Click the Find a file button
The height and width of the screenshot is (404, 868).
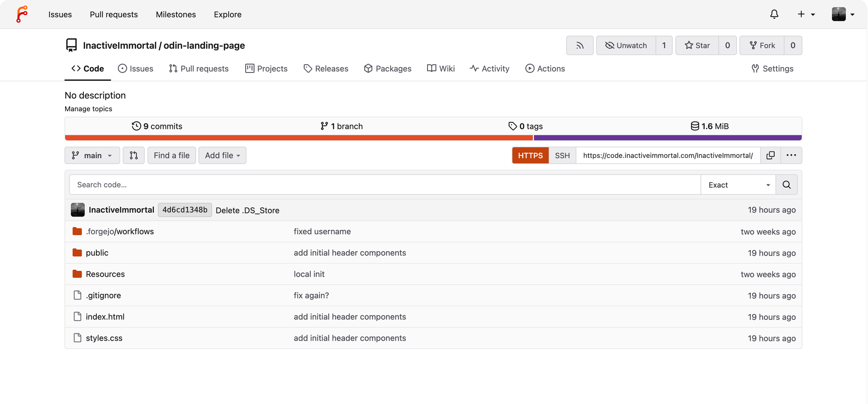pyautogui.click(x=171, y=155)
